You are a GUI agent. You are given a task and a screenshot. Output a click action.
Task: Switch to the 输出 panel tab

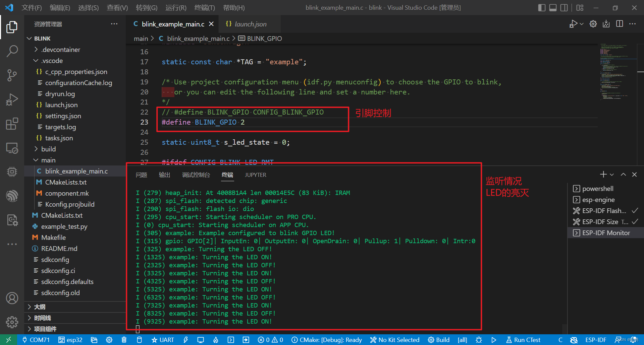pos(164,175)
